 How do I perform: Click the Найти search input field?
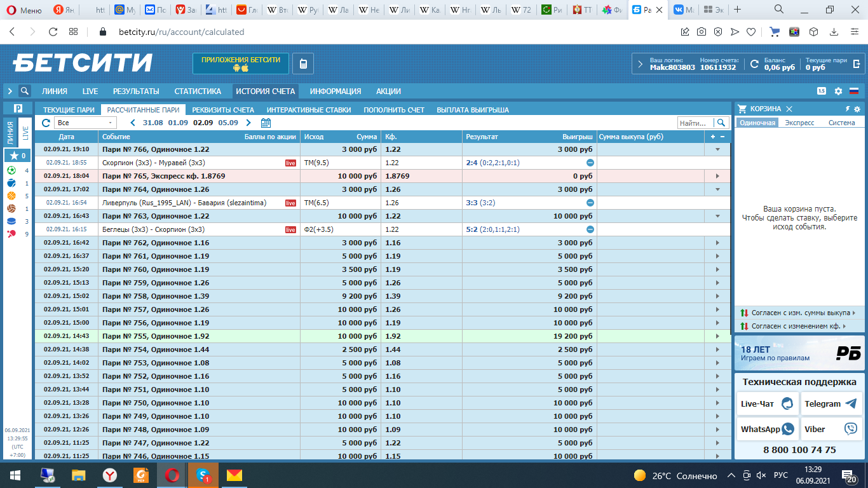(x=695, y=123)
